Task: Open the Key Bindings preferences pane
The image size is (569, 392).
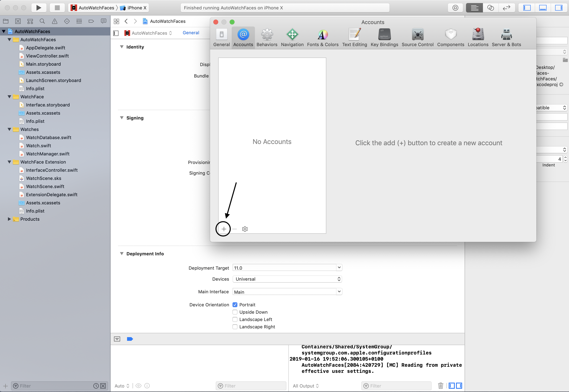Action: [384, 37]
